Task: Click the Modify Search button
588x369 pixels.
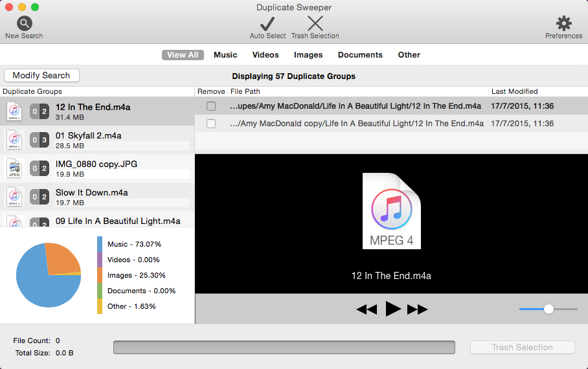Action: (x=41, y=76)
